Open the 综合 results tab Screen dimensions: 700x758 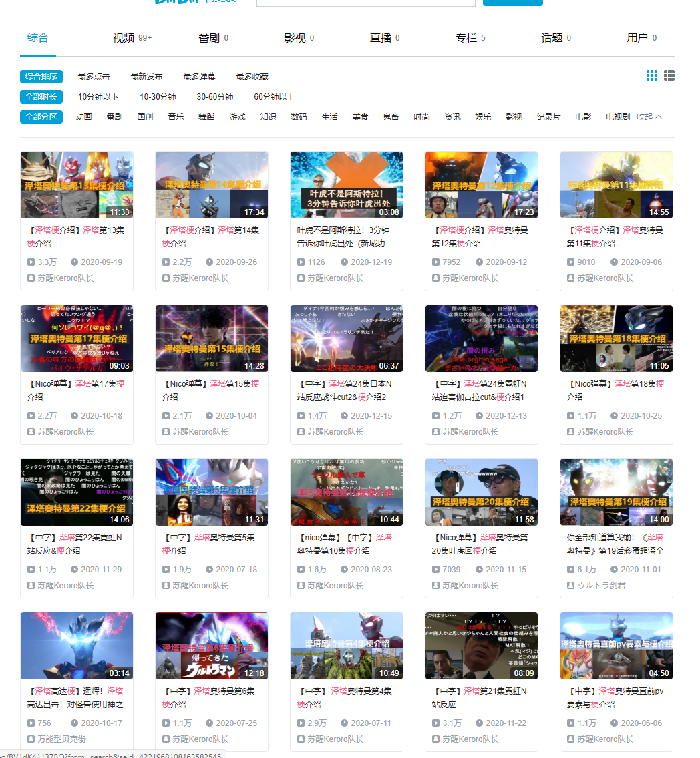pyautogui.click(x=37, y=37)
